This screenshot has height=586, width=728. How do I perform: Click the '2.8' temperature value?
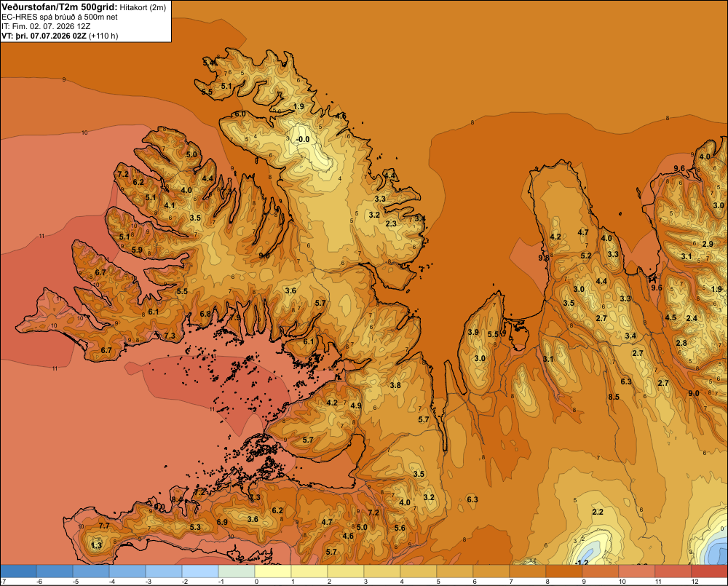681,343
